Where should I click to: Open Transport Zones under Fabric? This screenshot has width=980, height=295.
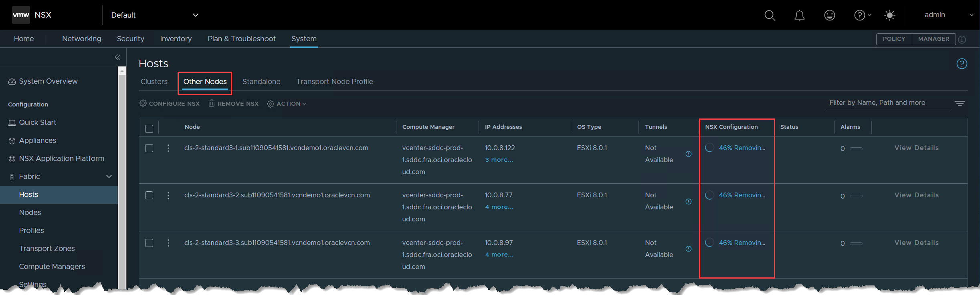47,249
